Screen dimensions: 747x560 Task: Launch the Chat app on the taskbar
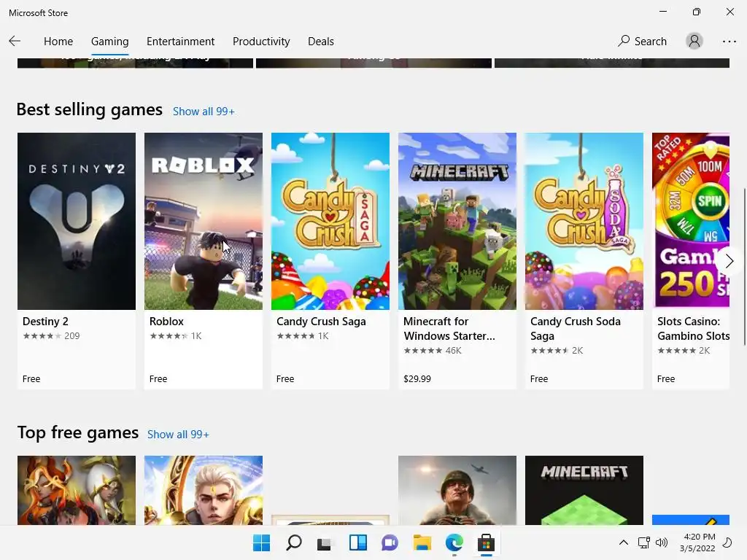(390, 542)
